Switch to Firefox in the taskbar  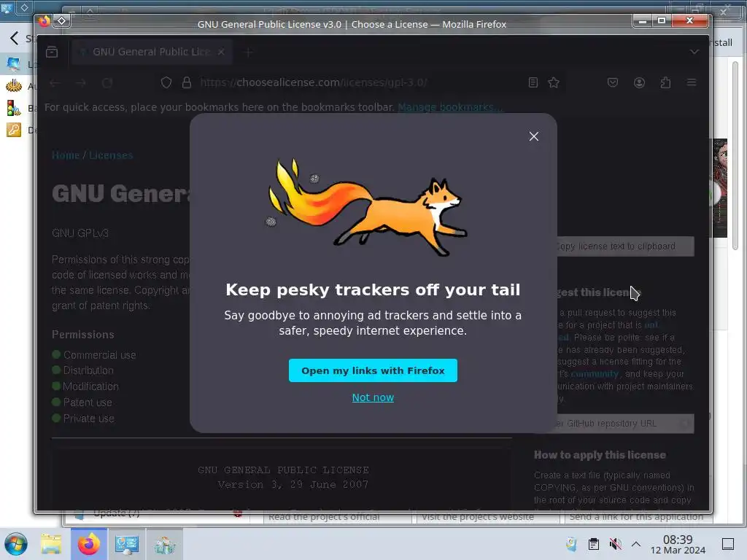89,544
